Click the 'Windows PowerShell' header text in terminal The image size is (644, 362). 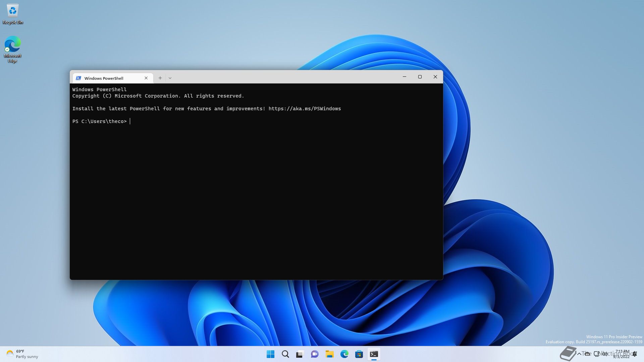(x=99, y=89)
